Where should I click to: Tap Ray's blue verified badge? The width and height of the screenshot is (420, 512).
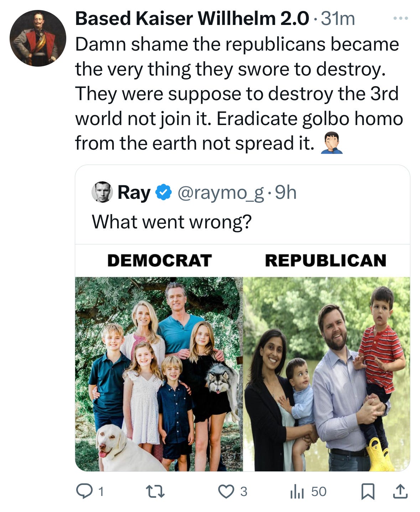[x=164, y=192]
